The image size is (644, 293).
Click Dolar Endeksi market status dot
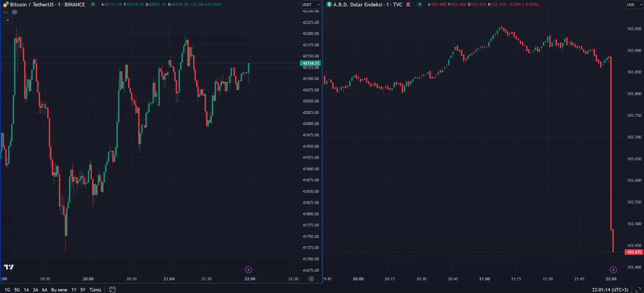(x=420, y=4)
